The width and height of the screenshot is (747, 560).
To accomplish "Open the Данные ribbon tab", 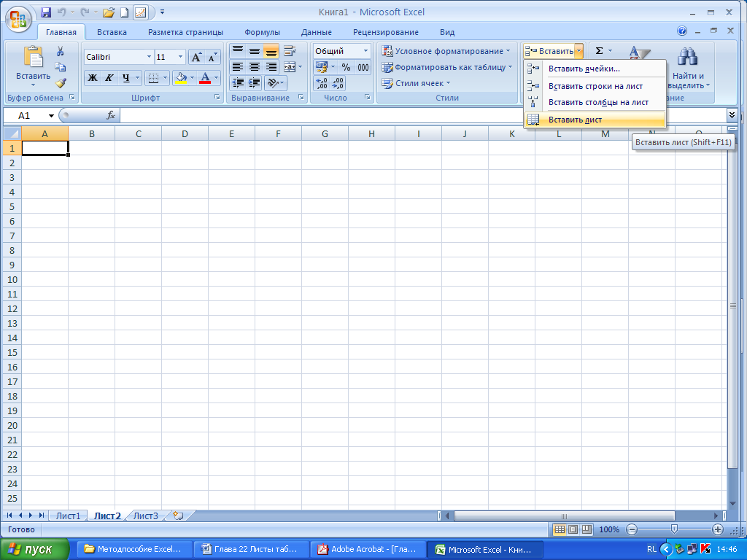I will point(317,32).
